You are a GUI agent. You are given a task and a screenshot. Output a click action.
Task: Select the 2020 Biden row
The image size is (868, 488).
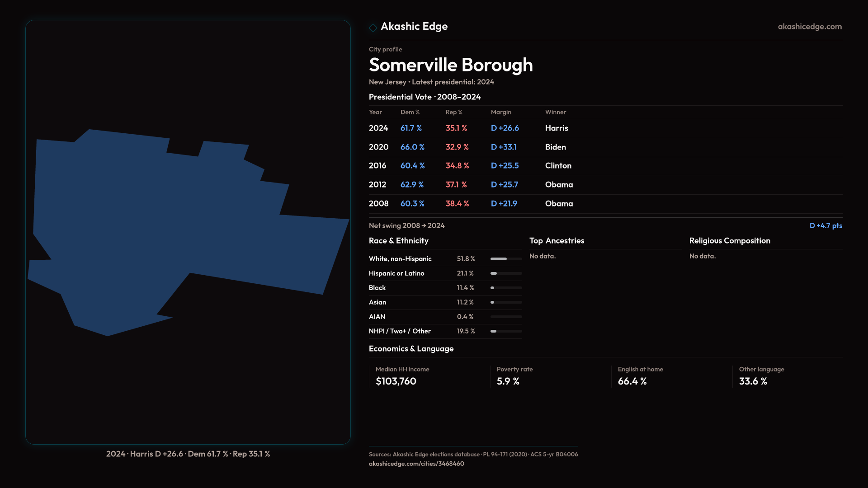pos(555,147)
